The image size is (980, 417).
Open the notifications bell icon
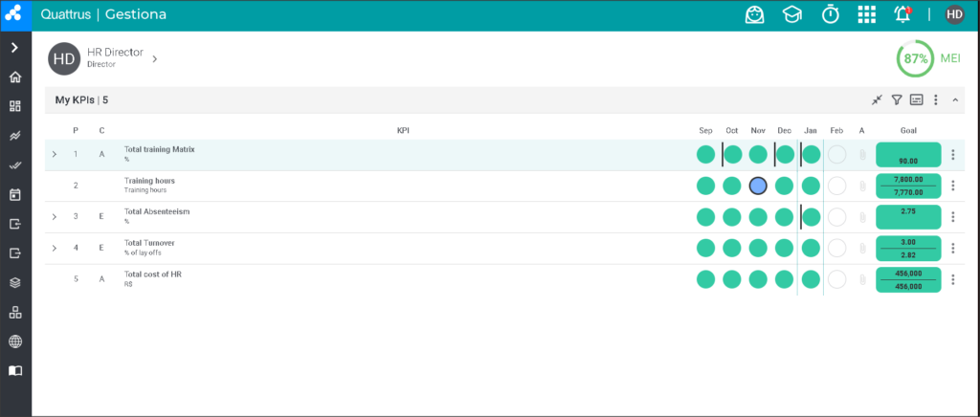902,14
